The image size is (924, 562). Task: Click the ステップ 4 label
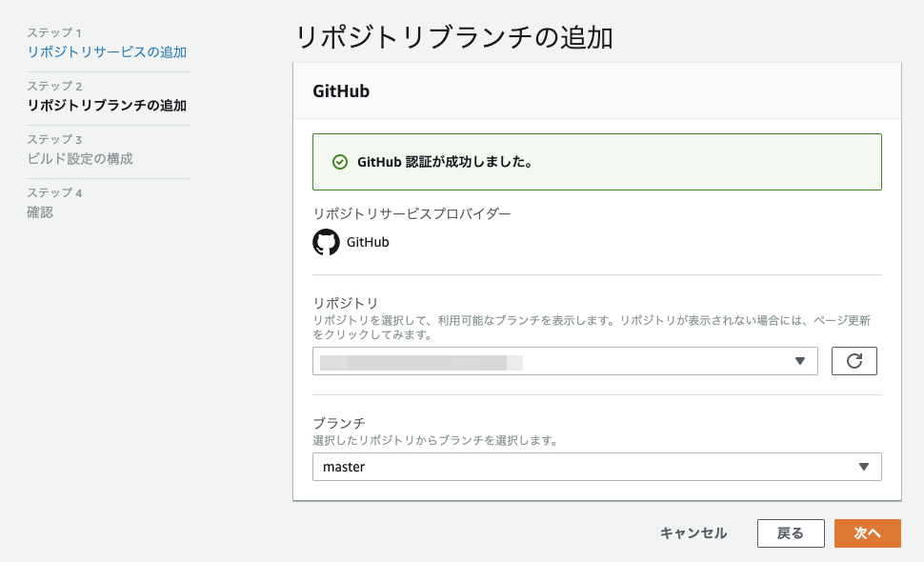click(55, 192)
